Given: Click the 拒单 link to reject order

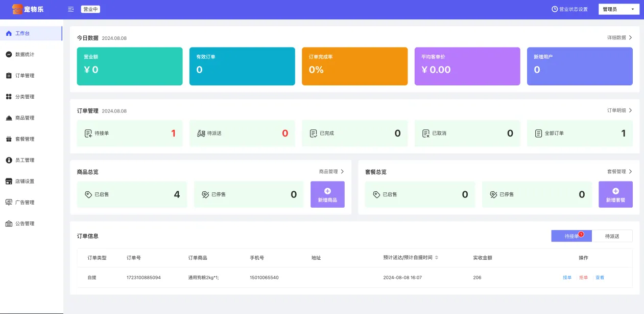Looking at the screenshot, I should coord(583,278).
